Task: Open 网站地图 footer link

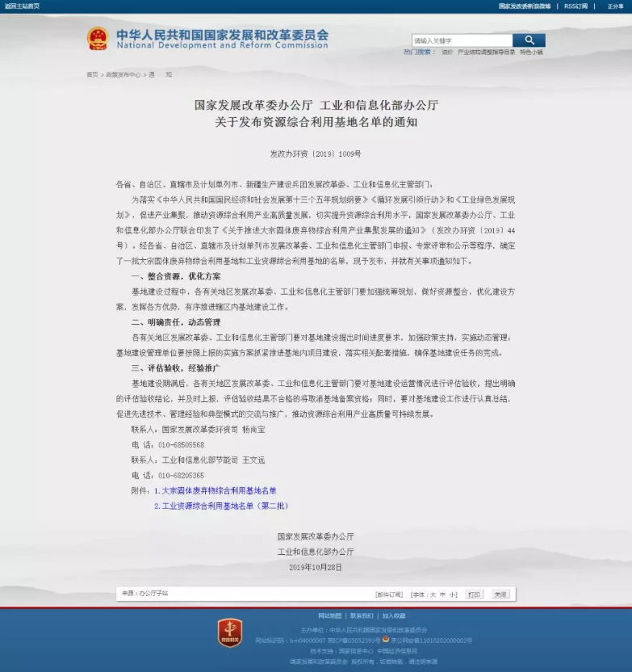Action: 329,615
